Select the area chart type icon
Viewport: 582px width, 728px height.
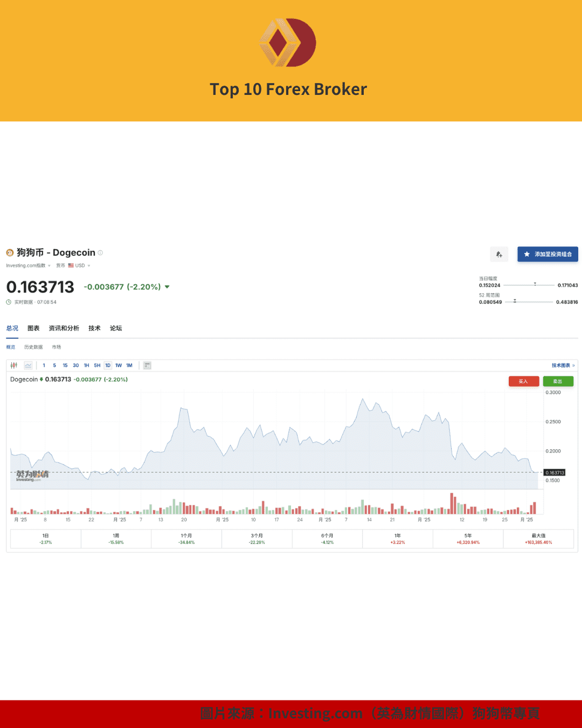(x=28, y=365)
